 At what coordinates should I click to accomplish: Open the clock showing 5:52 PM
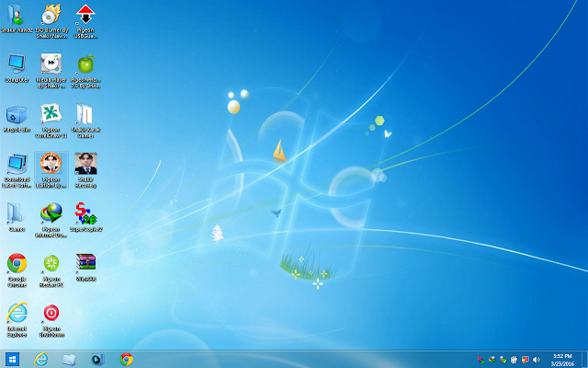tap(562, 360)
